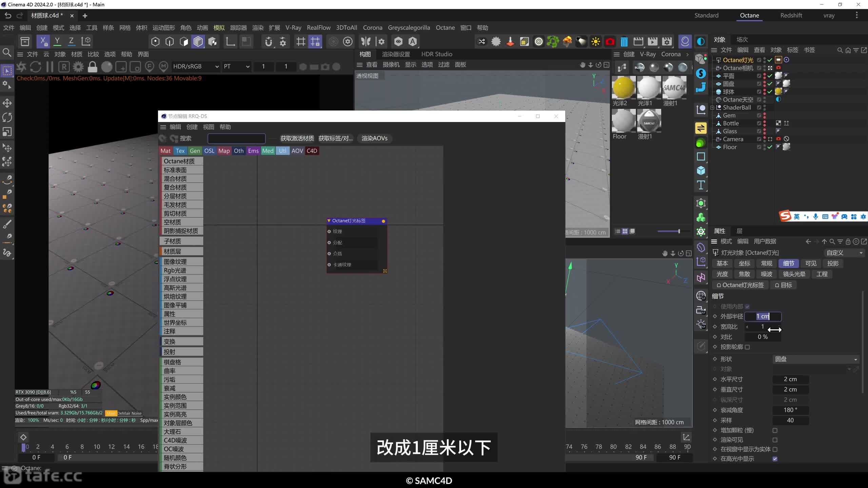868x488 pixels.
Task: Uncheck the 在高光中显示 checkbox
Action: tap(775, 459)
